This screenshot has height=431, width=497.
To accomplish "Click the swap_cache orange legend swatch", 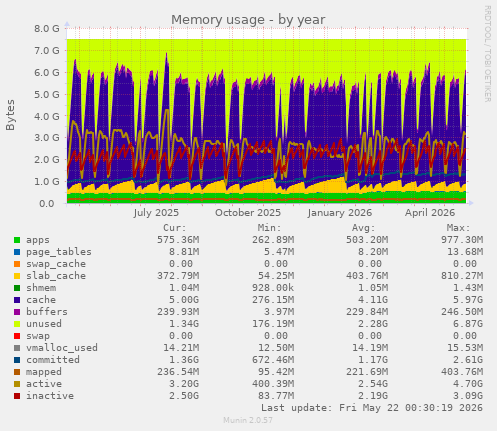I will [x=17, y=264].
